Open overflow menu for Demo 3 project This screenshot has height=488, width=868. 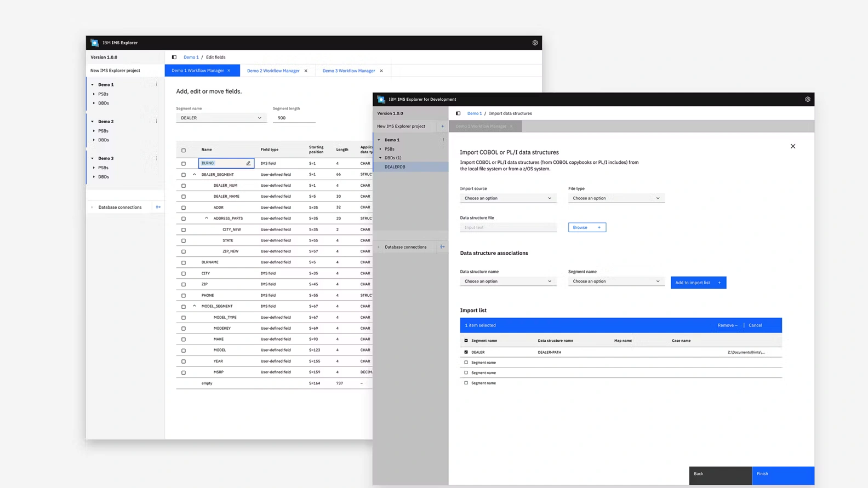tap(157, 158)
